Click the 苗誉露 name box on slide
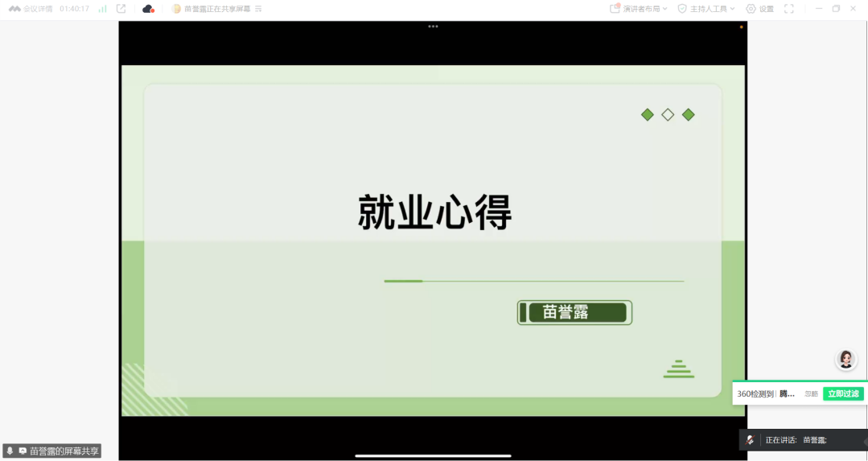 point(574,313)
